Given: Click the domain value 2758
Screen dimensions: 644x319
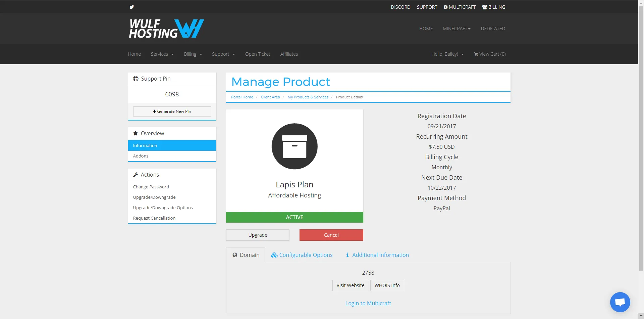Looking at the screenshot, I should [x=368, y=273].
